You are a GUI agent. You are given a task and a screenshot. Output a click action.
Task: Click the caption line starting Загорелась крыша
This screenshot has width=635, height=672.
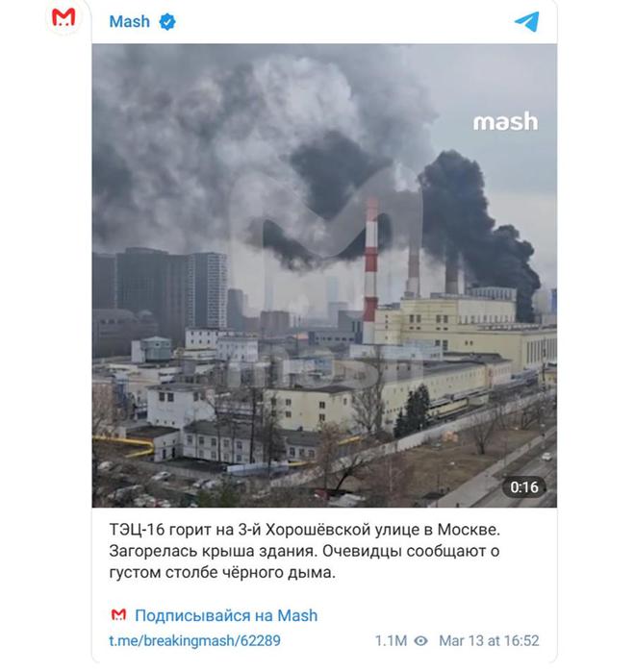click(304, 551)
